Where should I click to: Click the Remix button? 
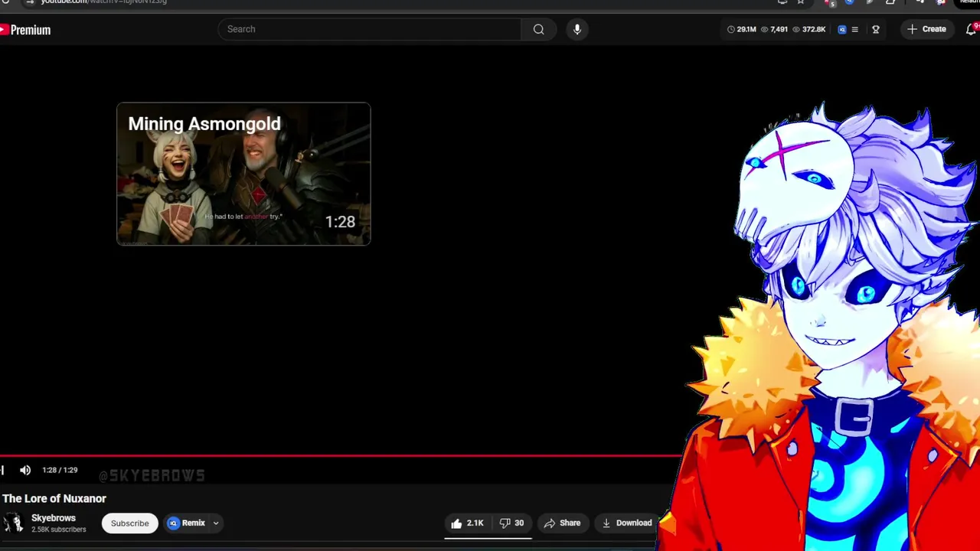click(x=187, y=523)
